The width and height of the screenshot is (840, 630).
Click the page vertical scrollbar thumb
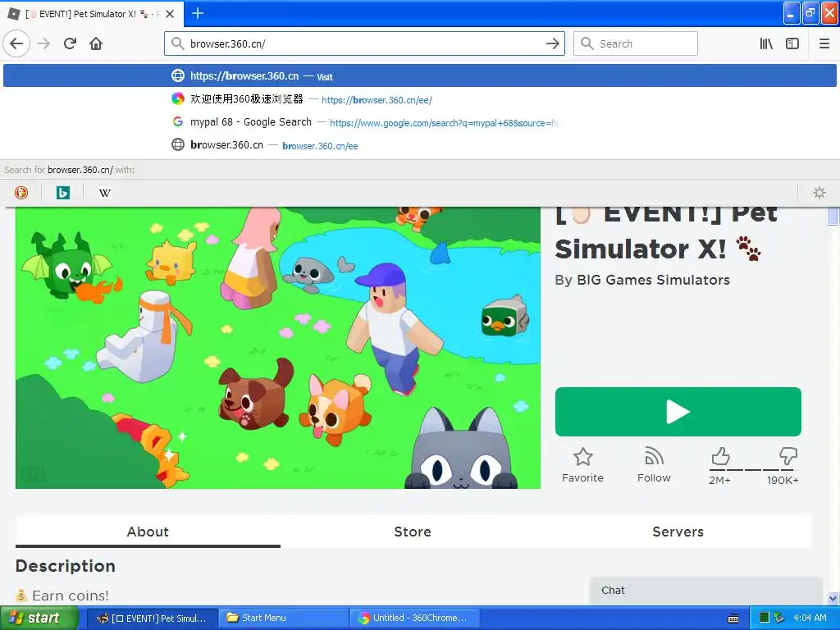833,217
